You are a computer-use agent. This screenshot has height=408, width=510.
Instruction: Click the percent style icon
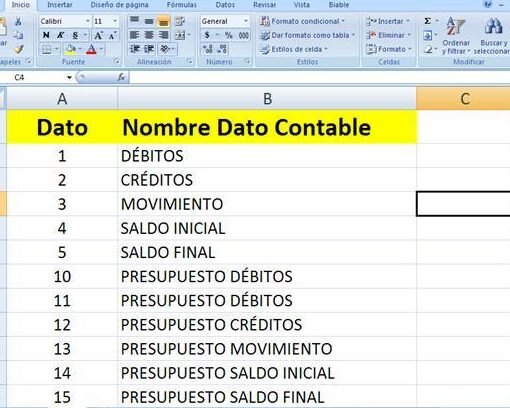[x=229, y=35]
